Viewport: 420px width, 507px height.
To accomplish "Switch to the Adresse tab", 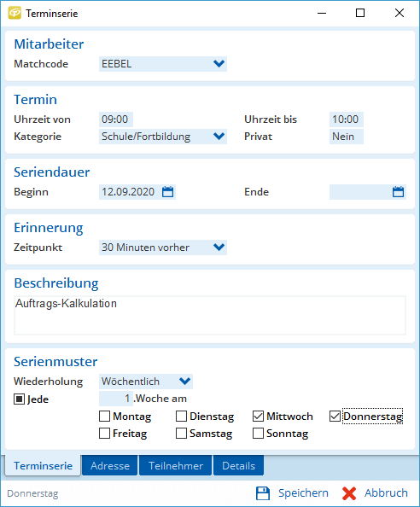I will (x=110, y=466).
